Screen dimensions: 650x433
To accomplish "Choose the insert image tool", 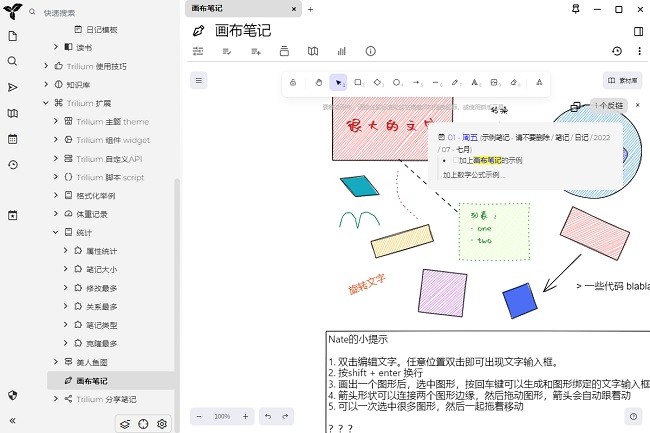I will [494, 82].
